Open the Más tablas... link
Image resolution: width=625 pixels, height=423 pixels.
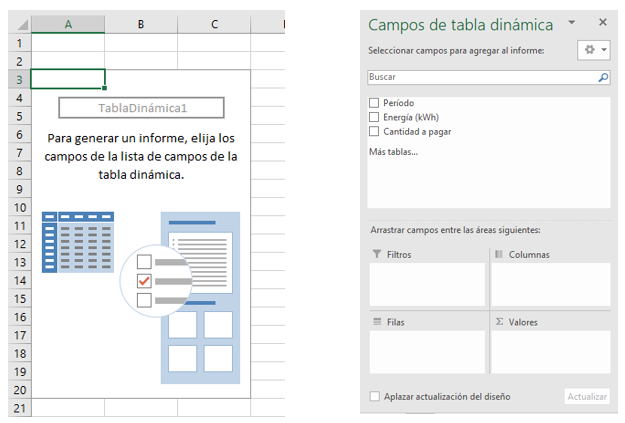point(393,152)
